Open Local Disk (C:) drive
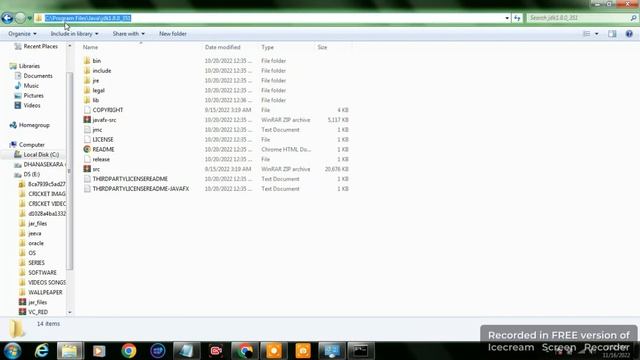Viewport: 640px width, 360px height. (x=41, y=155)
